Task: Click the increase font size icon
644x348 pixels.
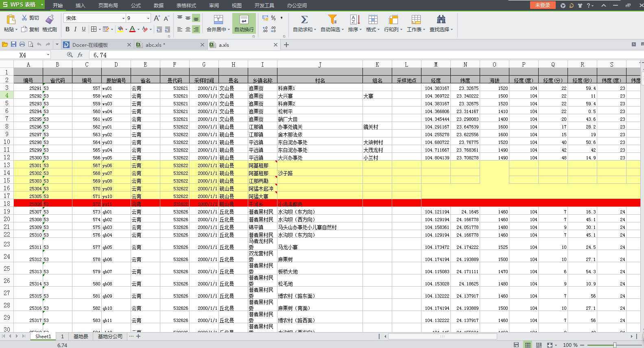Action: (x=157, y=18)
